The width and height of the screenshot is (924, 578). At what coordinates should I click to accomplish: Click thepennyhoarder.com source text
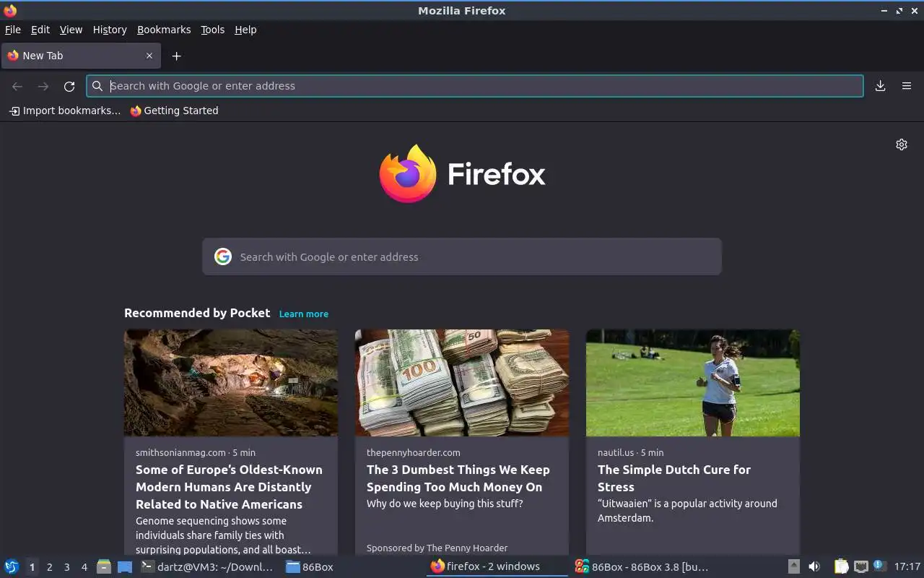(x=413, y=452)
